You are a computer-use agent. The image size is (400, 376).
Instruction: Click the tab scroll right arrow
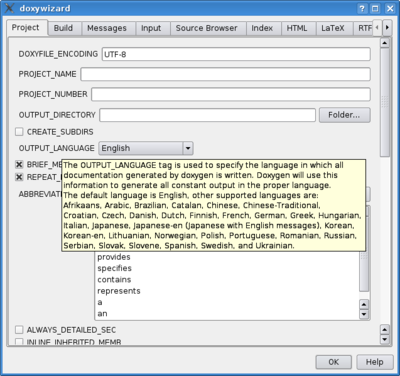coord(387,27)
